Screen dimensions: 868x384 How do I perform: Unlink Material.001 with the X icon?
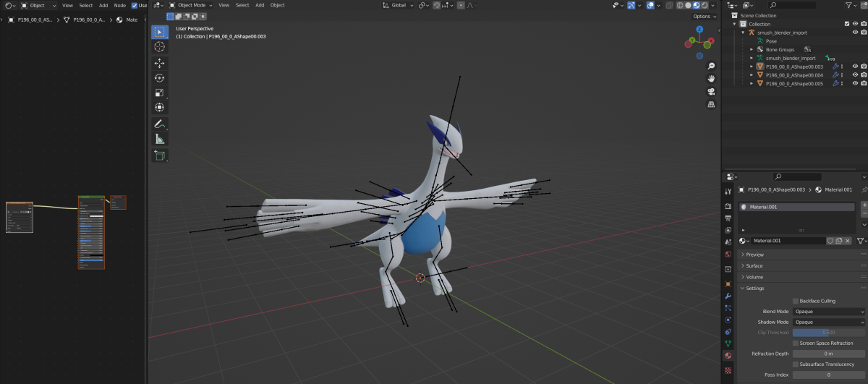[x=848, y=241]
